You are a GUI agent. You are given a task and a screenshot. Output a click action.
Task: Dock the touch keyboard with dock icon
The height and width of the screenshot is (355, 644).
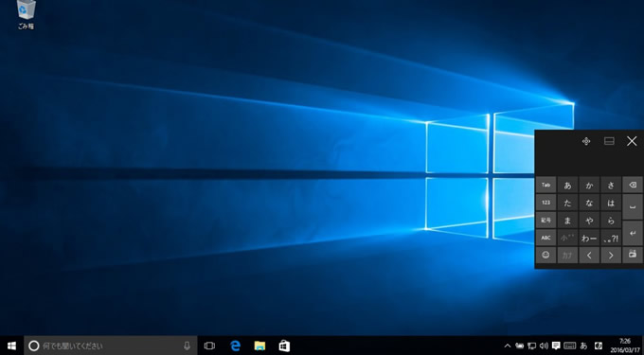coord(609,141)
